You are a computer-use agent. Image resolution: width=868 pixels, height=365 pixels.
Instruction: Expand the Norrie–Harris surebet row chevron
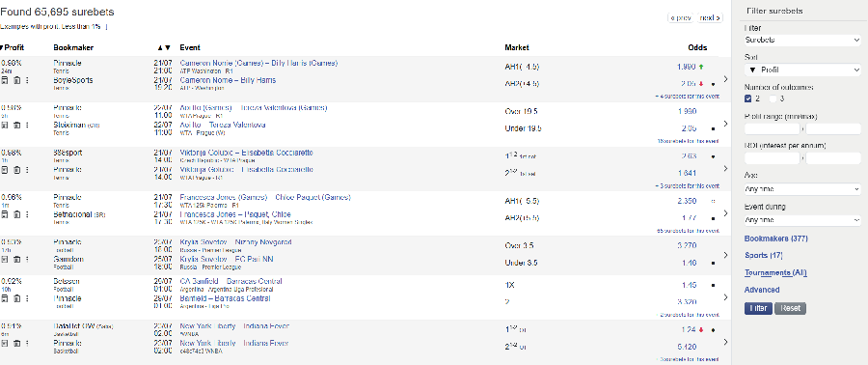tap(725, 79)
